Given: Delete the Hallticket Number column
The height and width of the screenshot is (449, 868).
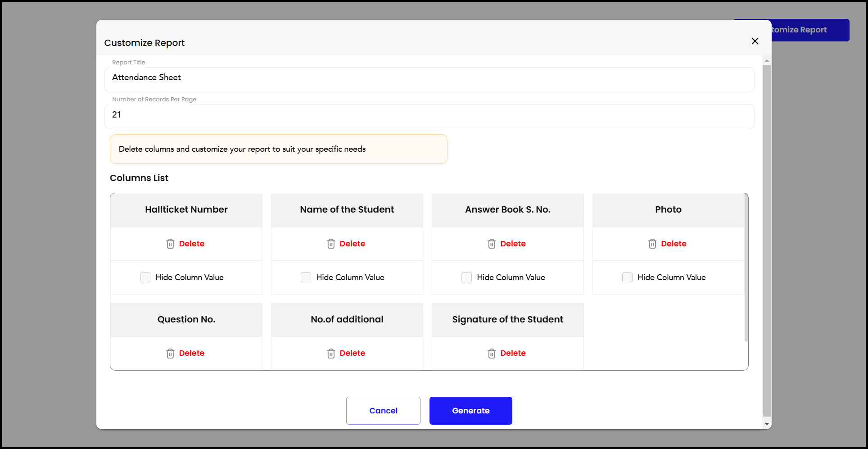Looking at the screenshot, I should tap(192, 244).
